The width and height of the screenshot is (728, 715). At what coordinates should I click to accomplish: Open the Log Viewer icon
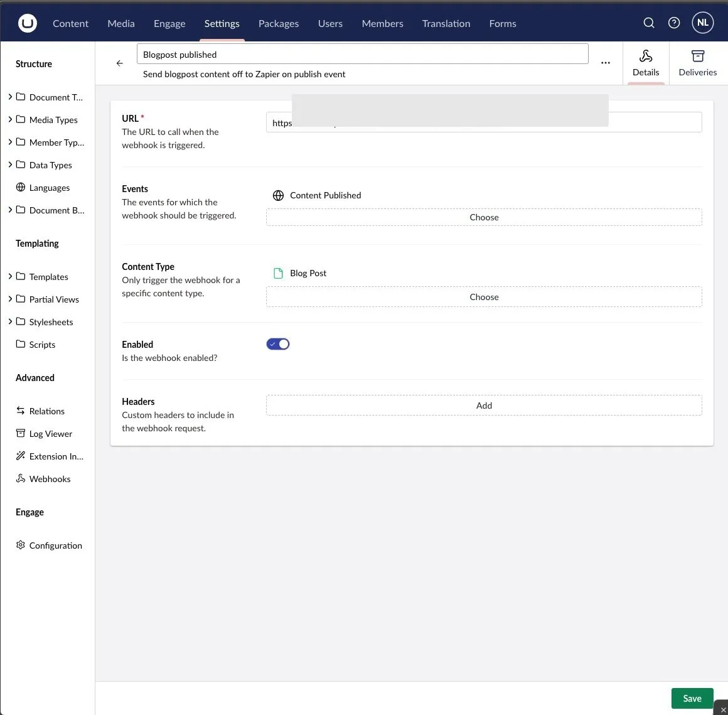pos(21,433)
